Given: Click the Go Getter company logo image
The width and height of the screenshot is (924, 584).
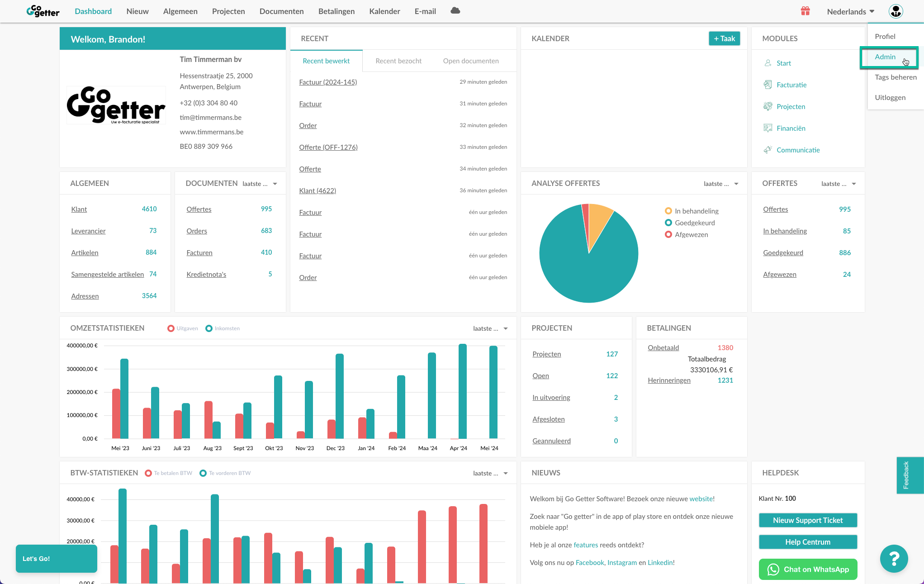Looking at the screenshot, I should coord(116,105).
